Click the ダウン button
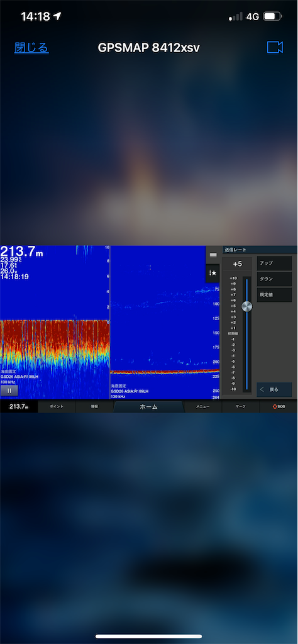This screenshot has height=644, width=298. (274, 279)
